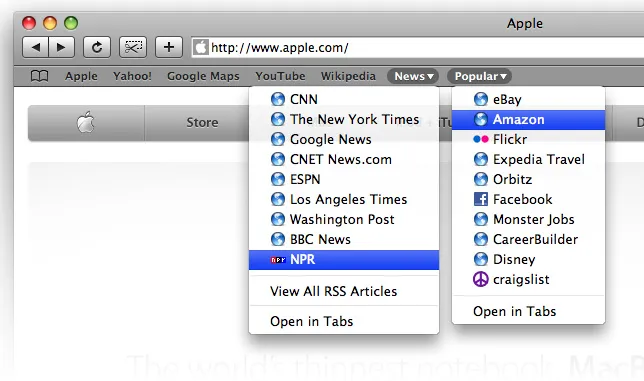Minimize the window with the yellow button
The image size is (644, 381).
tap(50, 23)
